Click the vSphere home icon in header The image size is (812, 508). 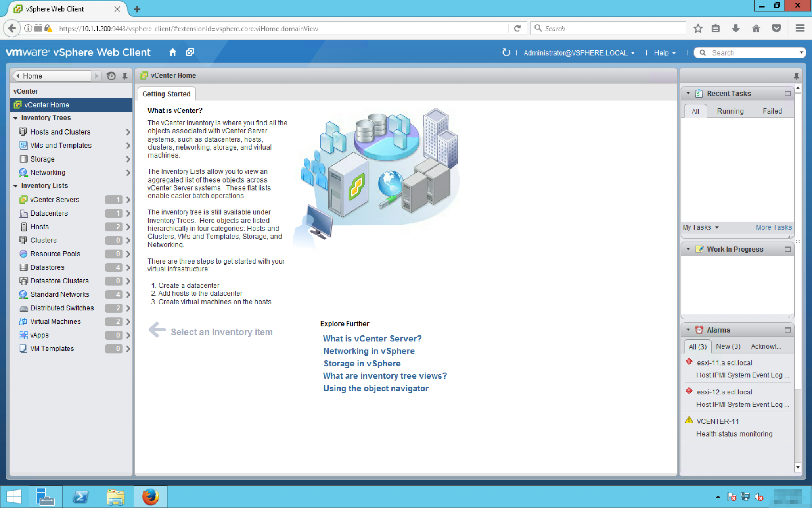pos(172,52)
